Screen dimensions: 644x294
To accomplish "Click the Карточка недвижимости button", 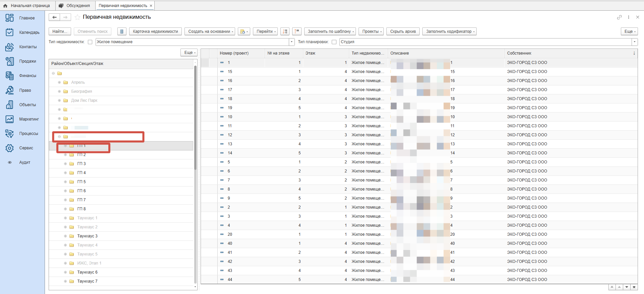I will pos(155,31).
